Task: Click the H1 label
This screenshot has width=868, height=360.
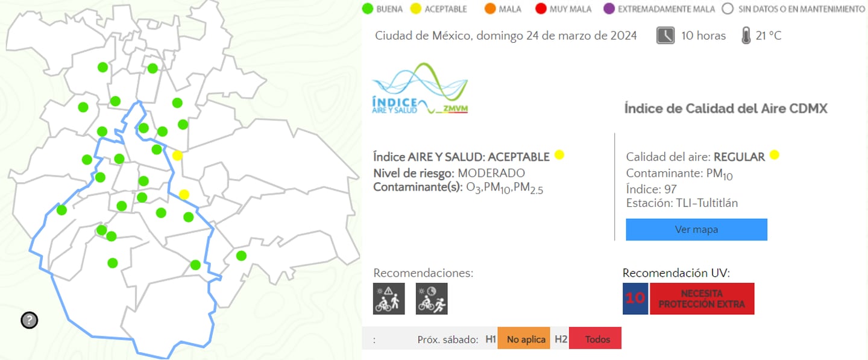Action: (x=491, y=339)
